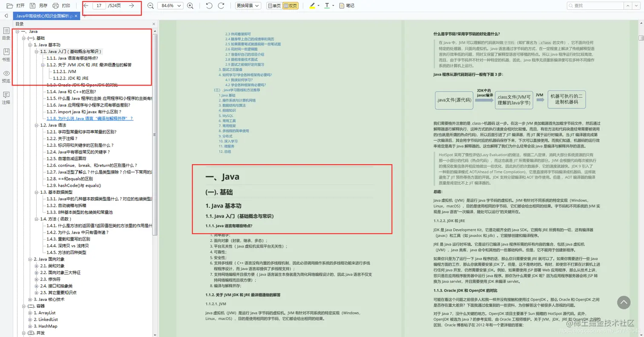The width and height of the screenshot is (644, 337).
Task: Open the 书签 (Bookmarks) sidebar panel
Action: click(x=6, y=55)
